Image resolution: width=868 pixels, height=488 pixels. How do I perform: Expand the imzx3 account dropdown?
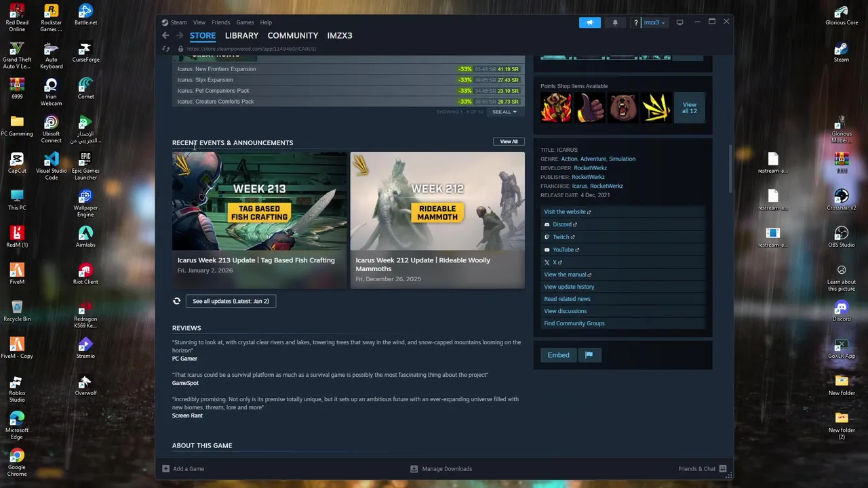654,22
